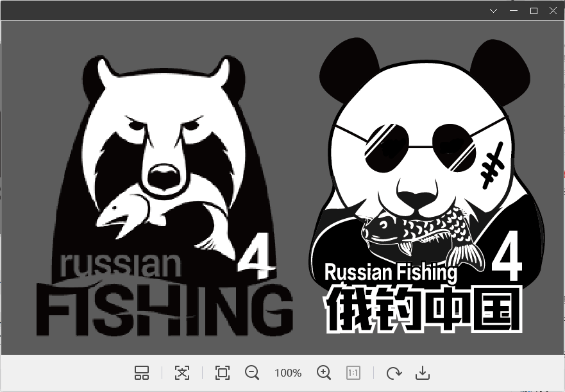Open the title bar dropdown chevron
The height and width of the screenshot is (392, 565).
pyautogui.click(x=494, y=11)
